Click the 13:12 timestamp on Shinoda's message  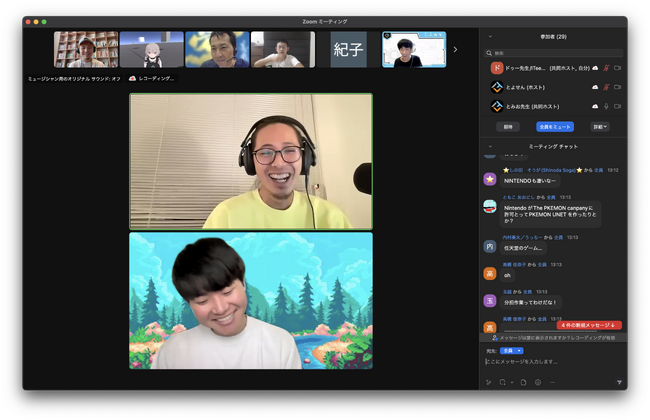click(x=613, y=170)
